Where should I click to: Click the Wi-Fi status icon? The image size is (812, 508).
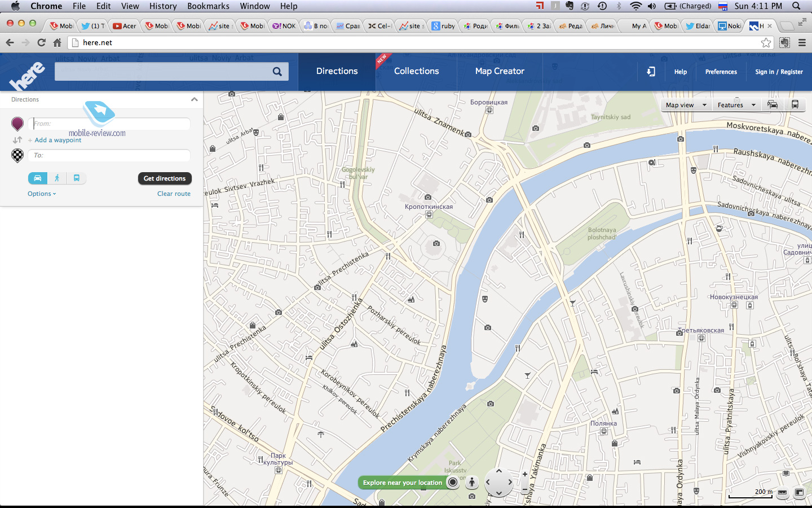tap(636, 6)
